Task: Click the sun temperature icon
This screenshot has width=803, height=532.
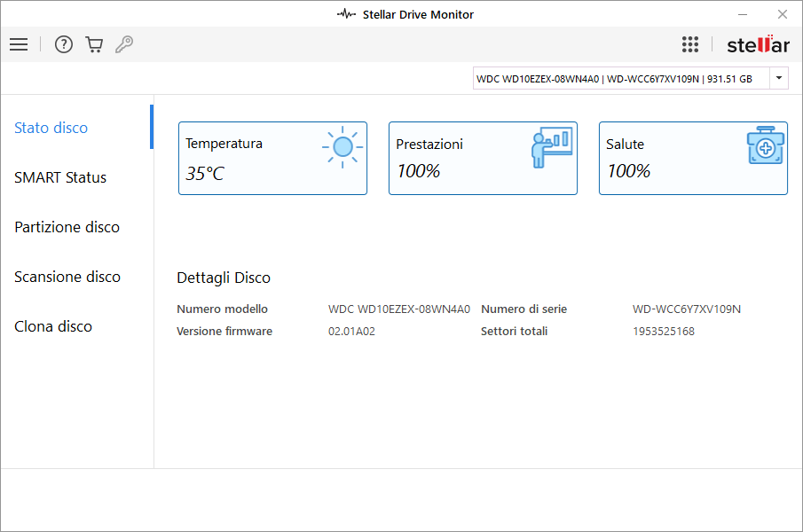Action: click(x=342, y=146)
